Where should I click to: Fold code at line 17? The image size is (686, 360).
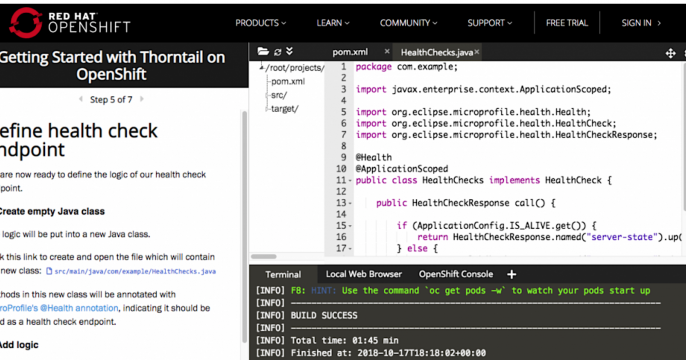coord(350,249)
